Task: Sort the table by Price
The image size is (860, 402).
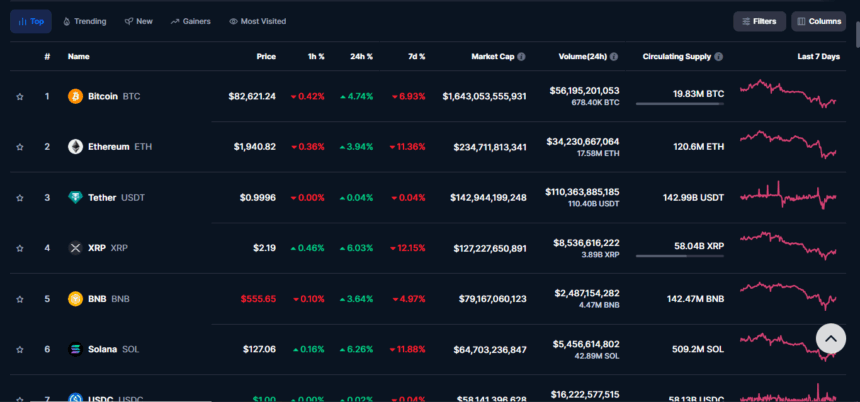Action: click(266, 56)
